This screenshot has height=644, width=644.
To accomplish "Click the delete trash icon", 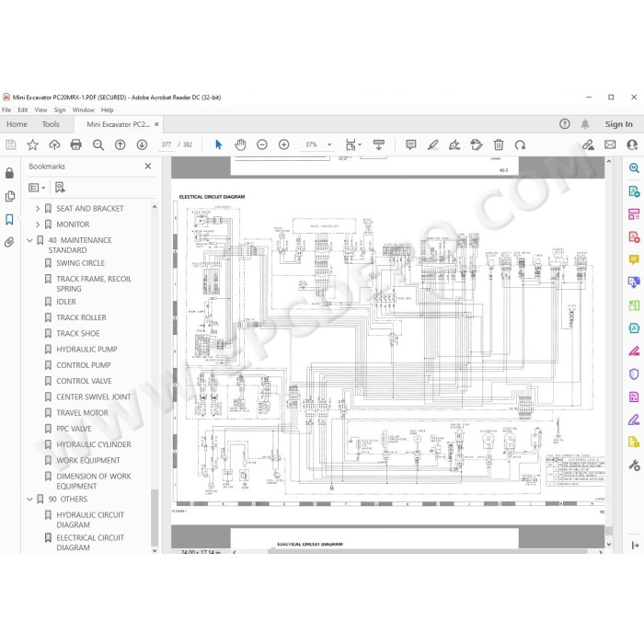I will (x=499, y=144).
